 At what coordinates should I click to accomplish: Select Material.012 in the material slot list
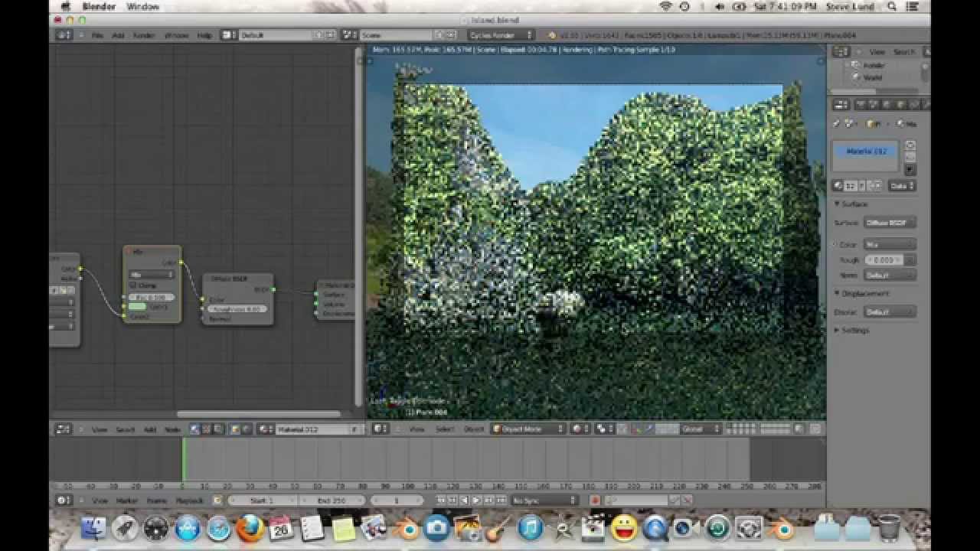point(867,152)
